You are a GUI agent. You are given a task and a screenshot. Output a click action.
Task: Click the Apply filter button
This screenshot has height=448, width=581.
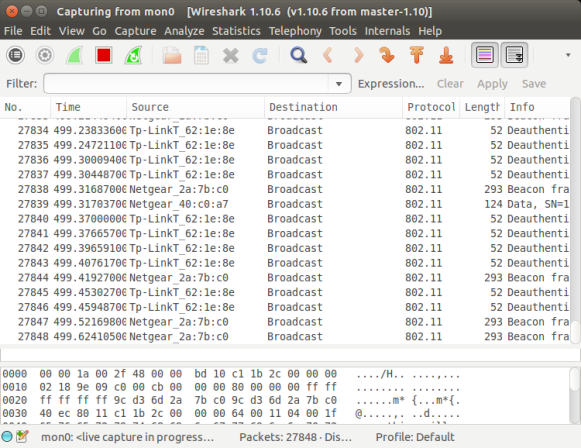pos(492,84)
